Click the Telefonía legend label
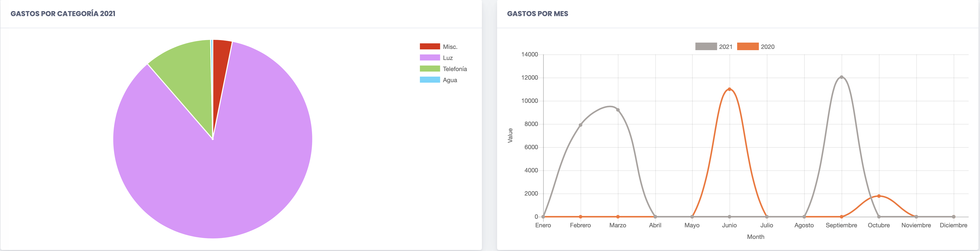This screenshot has width=980, height=251. point(455,69)
